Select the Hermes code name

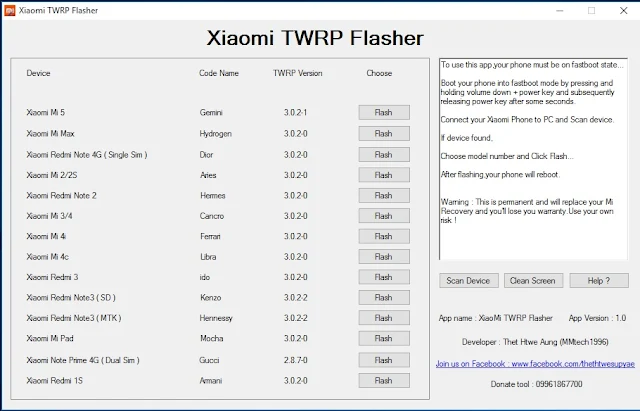tap(213, 196)
